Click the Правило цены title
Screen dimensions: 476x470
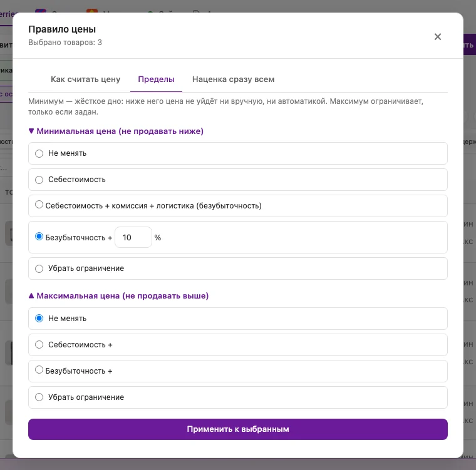click(62, 29)
